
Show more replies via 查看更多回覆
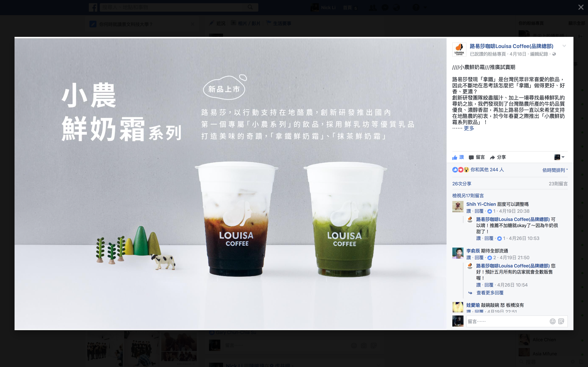(490, 293)
